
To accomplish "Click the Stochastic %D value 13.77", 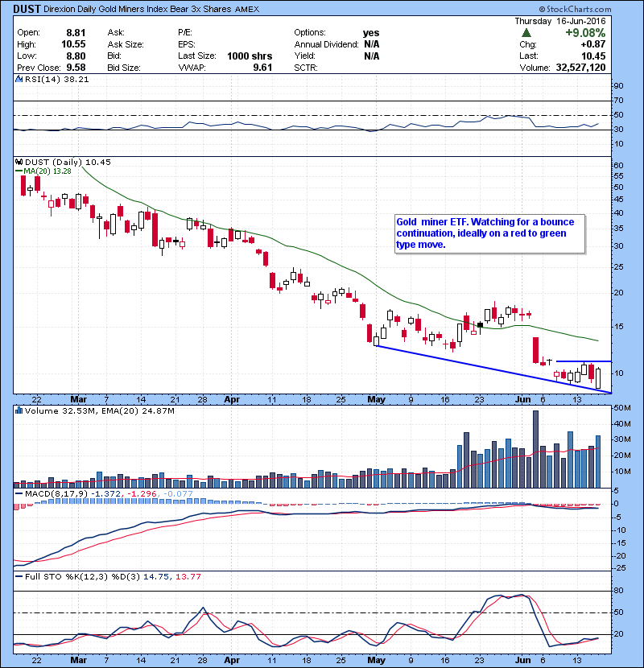I will [x=188, y=577].
